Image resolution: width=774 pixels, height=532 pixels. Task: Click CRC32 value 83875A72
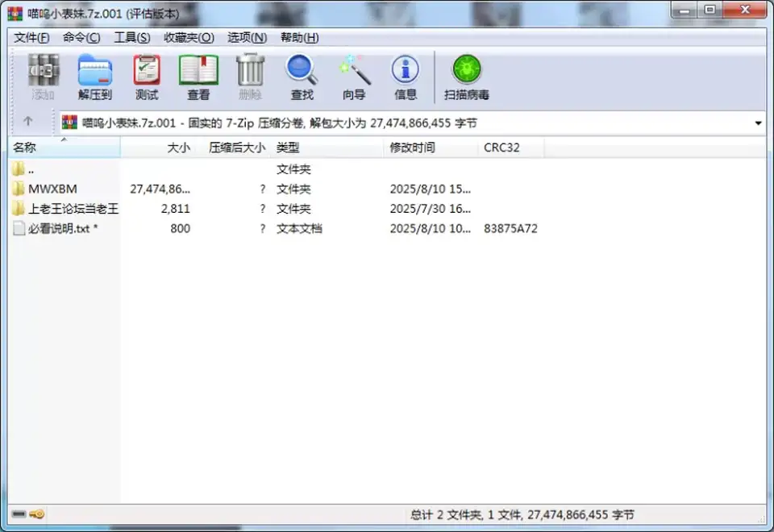510,228
